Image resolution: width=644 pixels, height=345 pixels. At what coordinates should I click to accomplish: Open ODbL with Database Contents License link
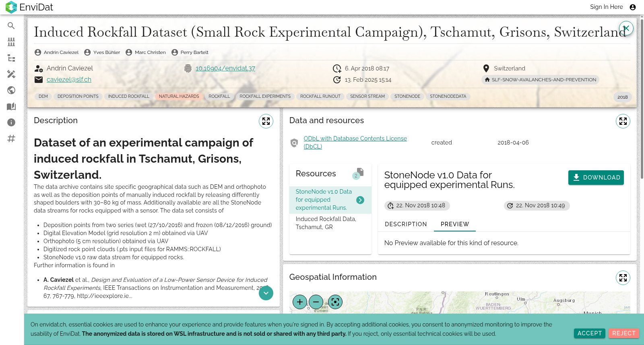coord(355,143)
